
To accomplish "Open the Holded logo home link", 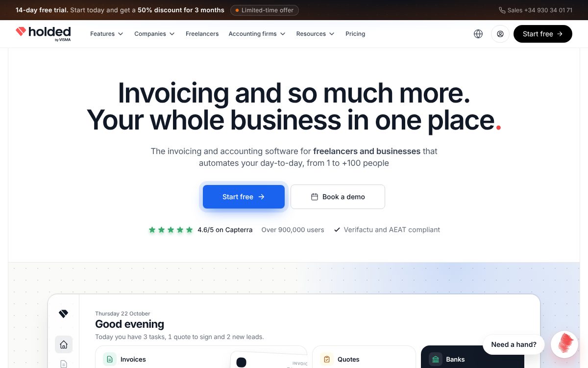I will coord(43,33).
